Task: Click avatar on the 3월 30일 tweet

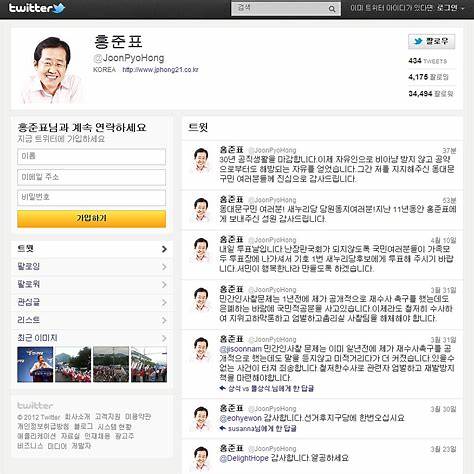Action: [x=201, y=419]
